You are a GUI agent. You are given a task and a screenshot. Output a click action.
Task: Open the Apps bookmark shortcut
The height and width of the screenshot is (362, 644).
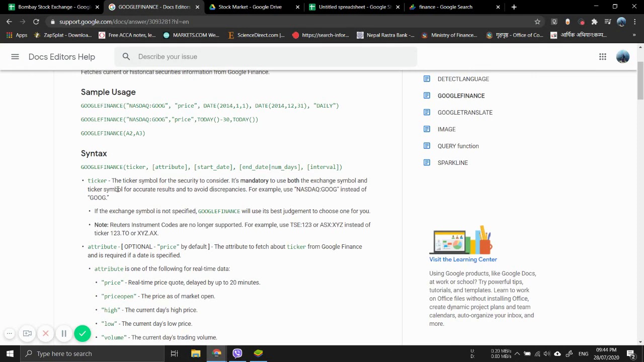click(17, 35)
